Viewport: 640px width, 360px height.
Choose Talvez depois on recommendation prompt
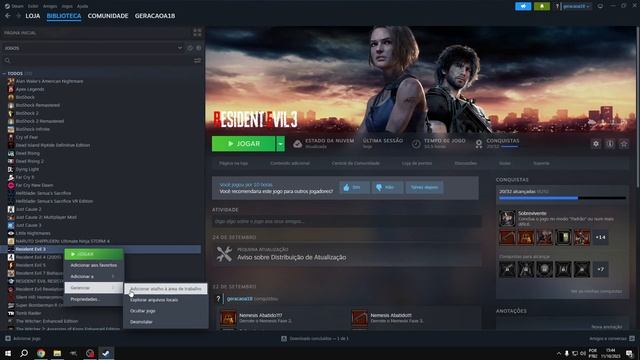pyautogui.click(x=424, y=187)
